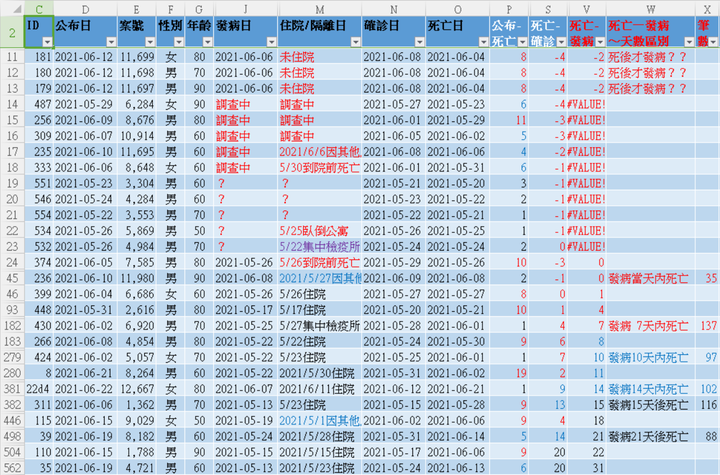Select column C header
Viewport: 720px width, 475px height.
[39, 9]
